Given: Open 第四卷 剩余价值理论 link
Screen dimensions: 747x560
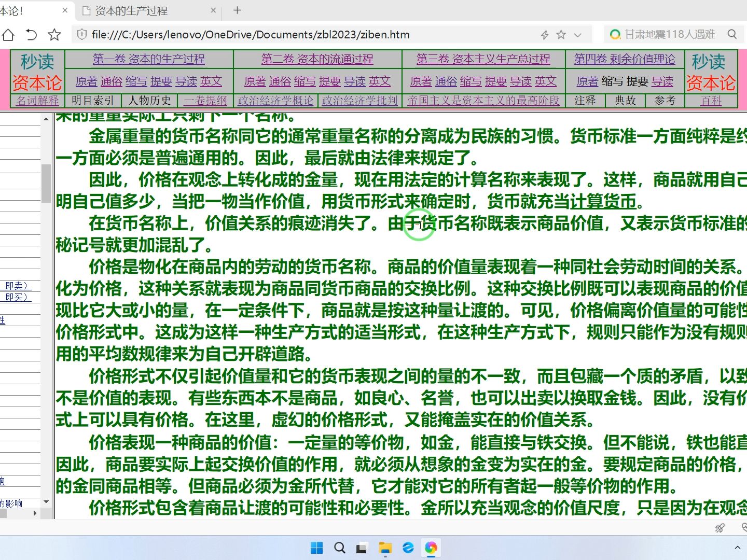Looking at the screenshot, I should coord(625,59).
